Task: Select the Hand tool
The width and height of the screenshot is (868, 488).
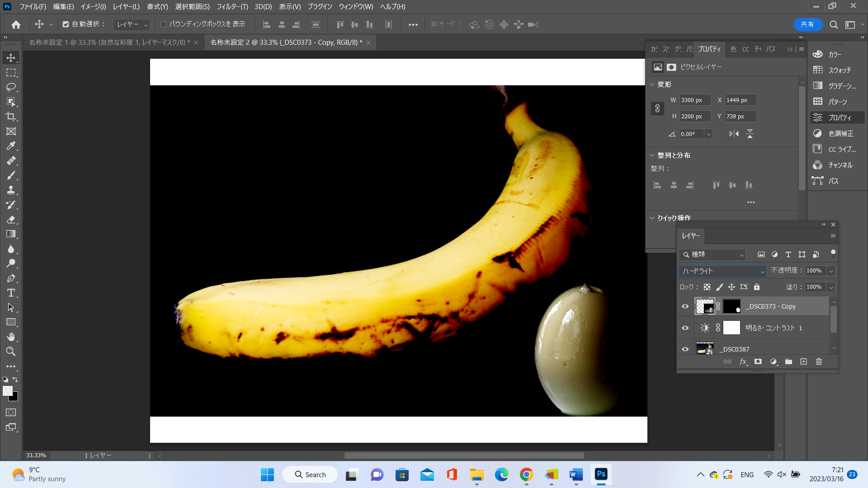Action: pos(11,337)
